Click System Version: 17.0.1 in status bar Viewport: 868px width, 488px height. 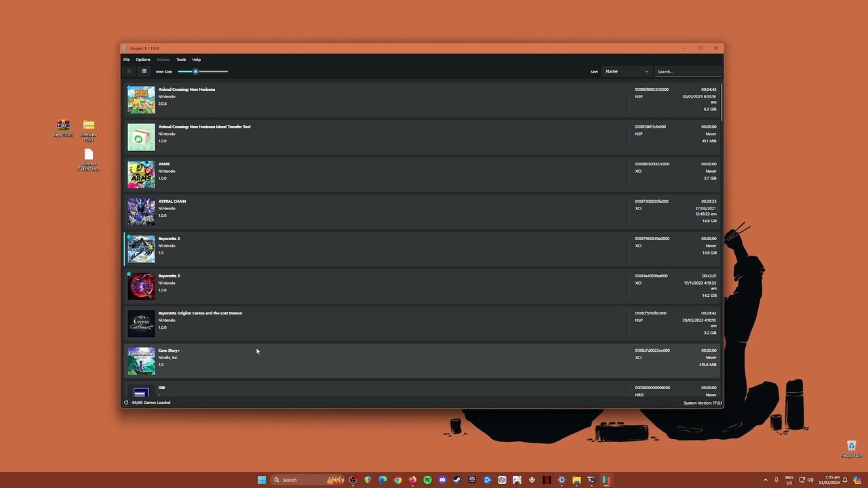(x=703, y=403)
